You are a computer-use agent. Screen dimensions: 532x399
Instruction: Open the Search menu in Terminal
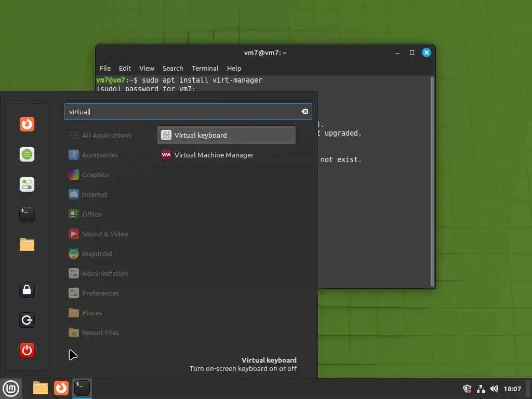(172, 68)
